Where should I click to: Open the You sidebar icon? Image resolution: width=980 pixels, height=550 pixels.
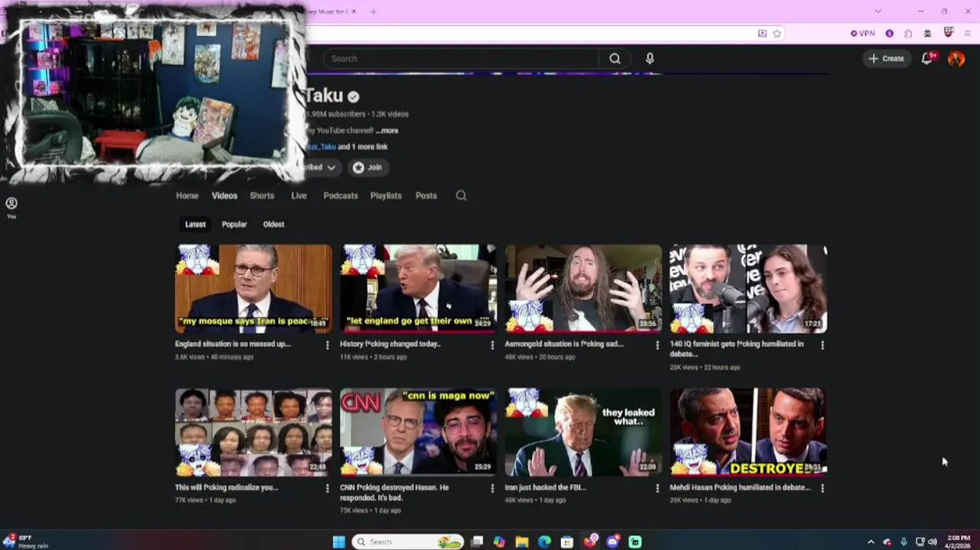pos(11,206)
